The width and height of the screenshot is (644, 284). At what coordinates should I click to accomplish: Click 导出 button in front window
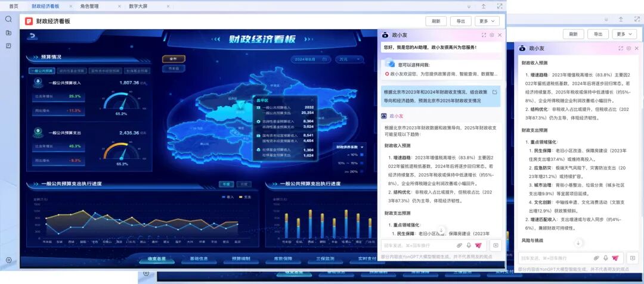click(x=460, y=21)
